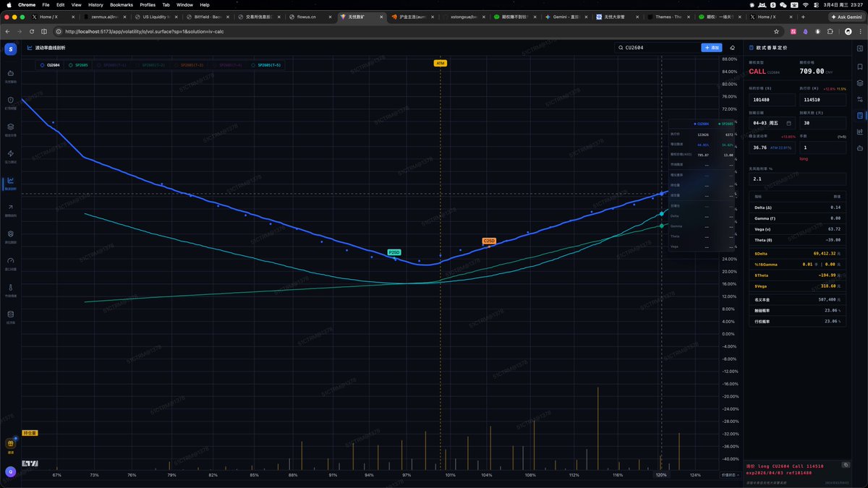Toggle SP2605(T-4) series in legend
Screen dimensions: 868x488
tap(227, 65)
